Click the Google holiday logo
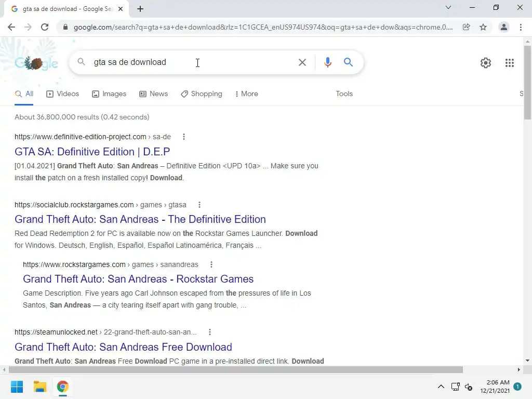 [36, 62]
